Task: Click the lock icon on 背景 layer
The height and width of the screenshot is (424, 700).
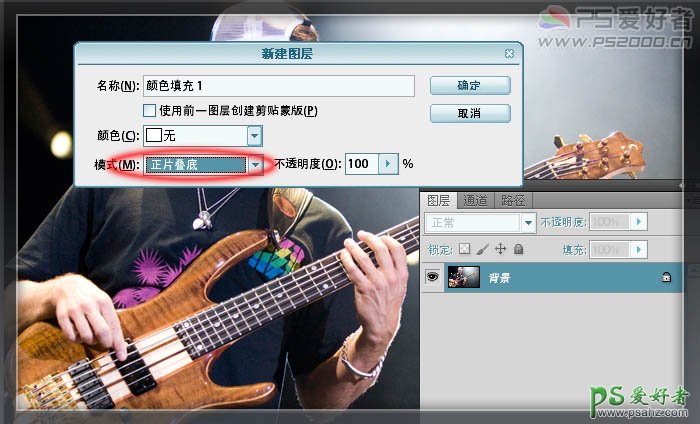Action: (x=665, y=279)
